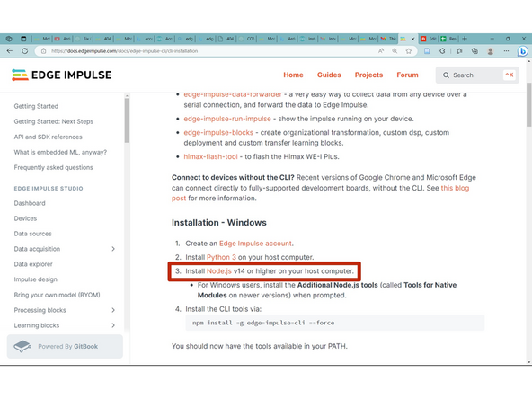Viewport: 532px width, 399px height.
Task: Open Devices in sidebar
Action: pyautogui.click(x=25, y=218)
